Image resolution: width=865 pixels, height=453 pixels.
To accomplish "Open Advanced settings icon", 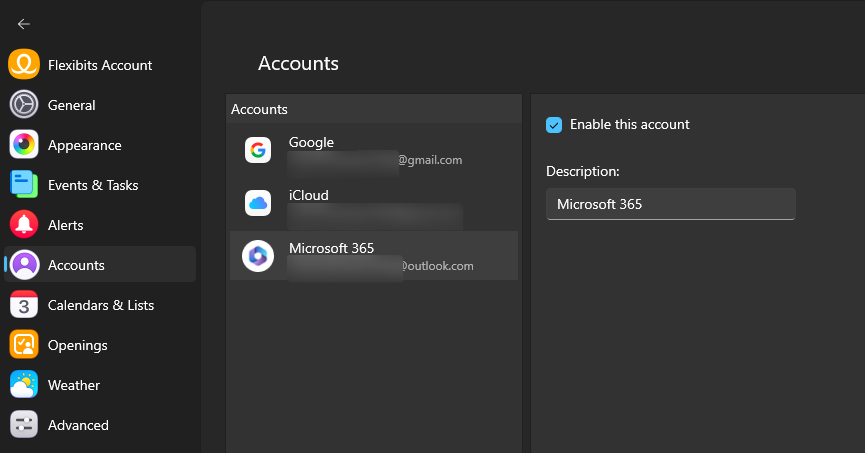I will pyautogui.click(x=24, y=425).
